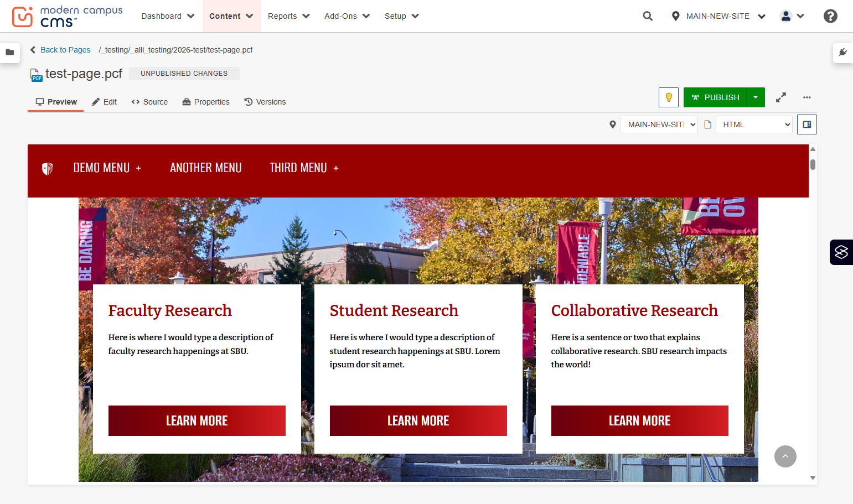853x504 pixels.
Task: Go Back to Pages link
Action: (60, 50)
